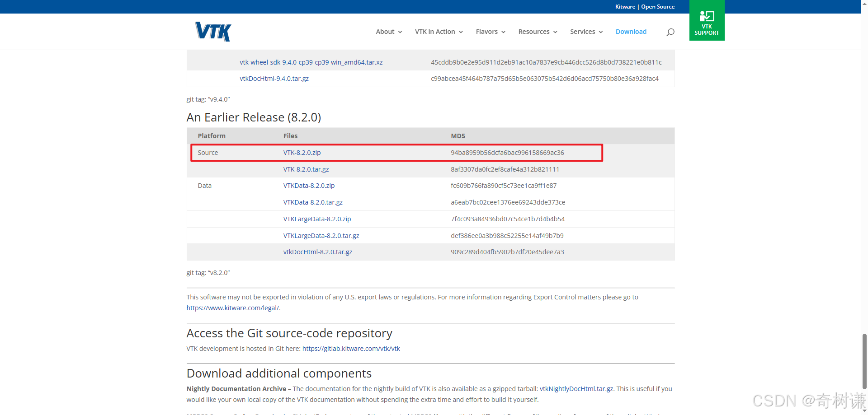This screenshot has width=868, height=415.
Task: Download vtkDocHtml-8.2.0.tar.gz
Action: 317,252
